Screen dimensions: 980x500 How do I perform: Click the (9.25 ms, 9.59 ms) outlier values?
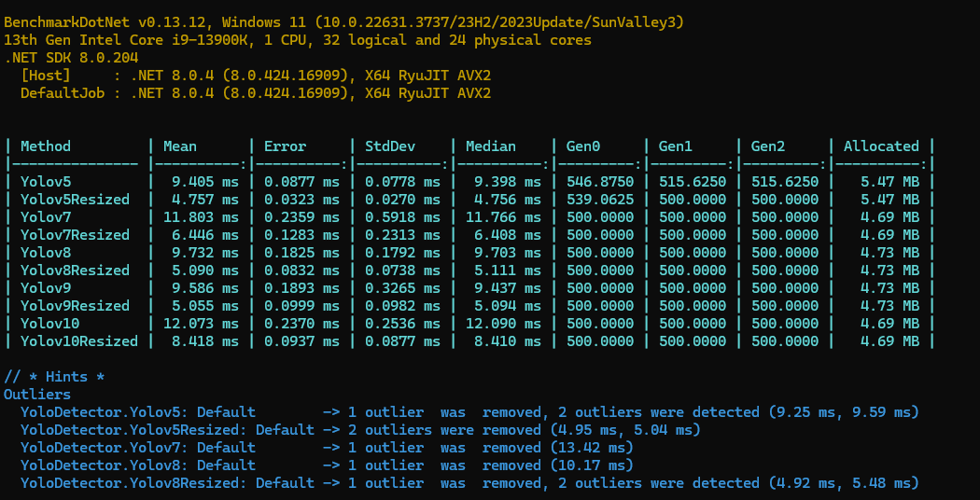tap(844, 412)
